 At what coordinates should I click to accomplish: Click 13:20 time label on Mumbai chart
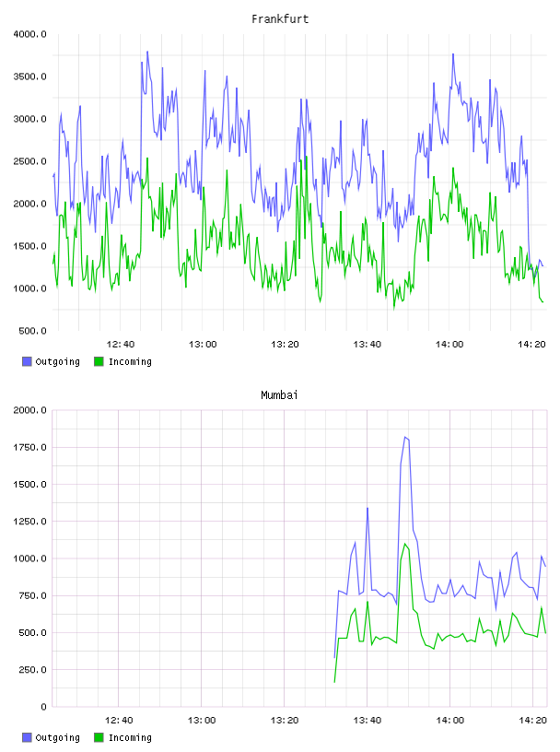(x=285, y=721)
